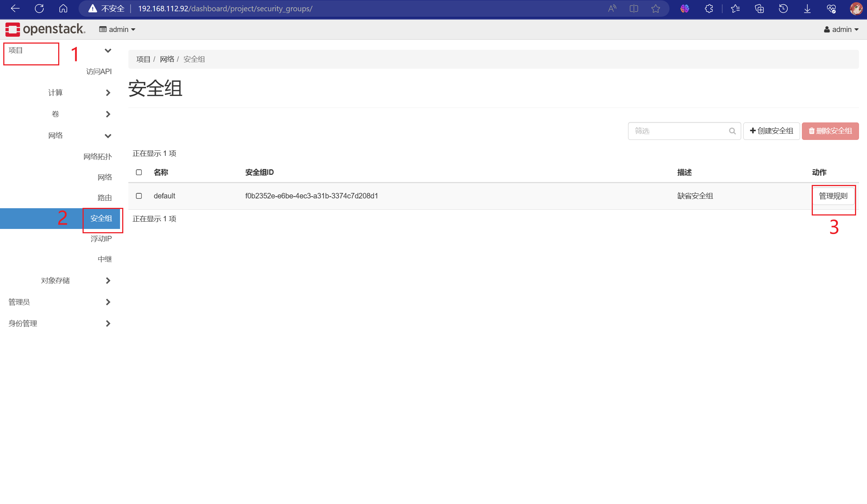Open 网络拓扑 sidebar item

[x=97, y=157]
